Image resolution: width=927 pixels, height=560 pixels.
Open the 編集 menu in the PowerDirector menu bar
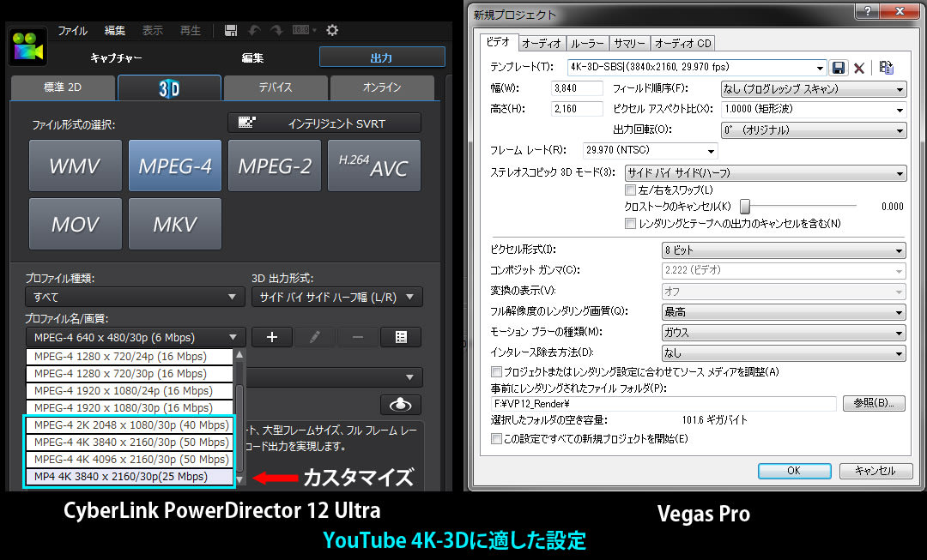tap(115, 31)
